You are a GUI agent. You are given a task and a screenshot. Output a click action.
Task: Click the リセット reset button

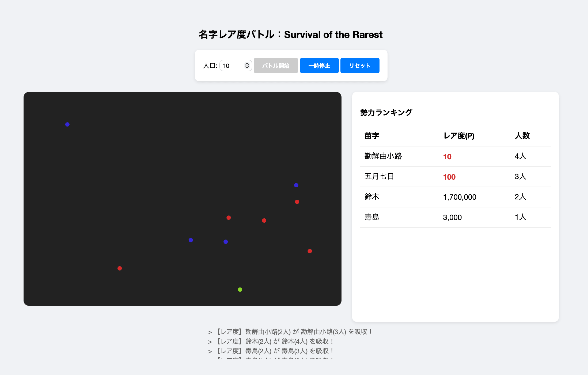tap(359, 65)
